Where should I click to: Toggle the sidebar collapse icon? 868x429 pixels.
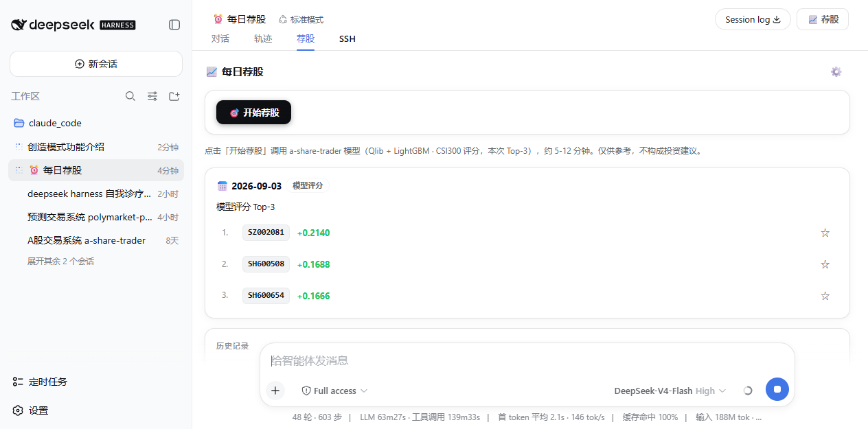tap(174, 25)
